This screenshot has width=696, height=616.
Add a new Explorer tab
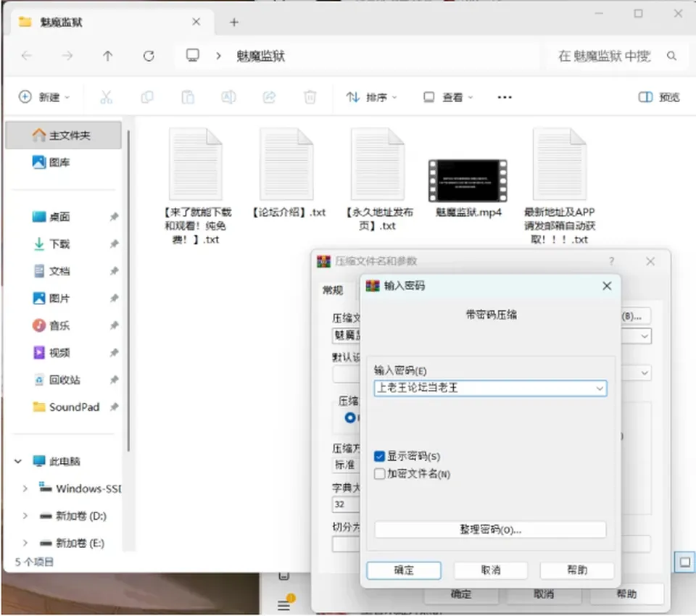point(234,22)
